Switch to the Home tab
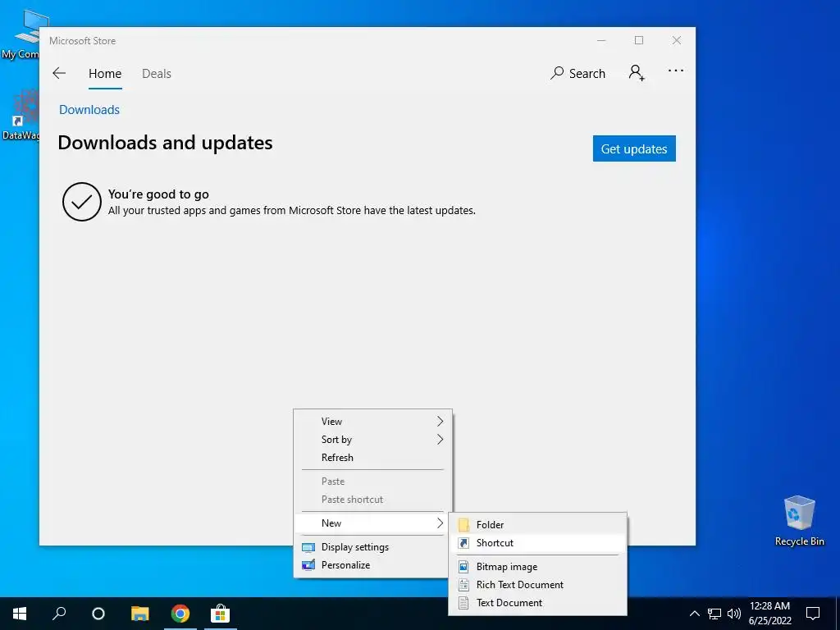Viewport: 840px width, 630px height. point(105,74)
